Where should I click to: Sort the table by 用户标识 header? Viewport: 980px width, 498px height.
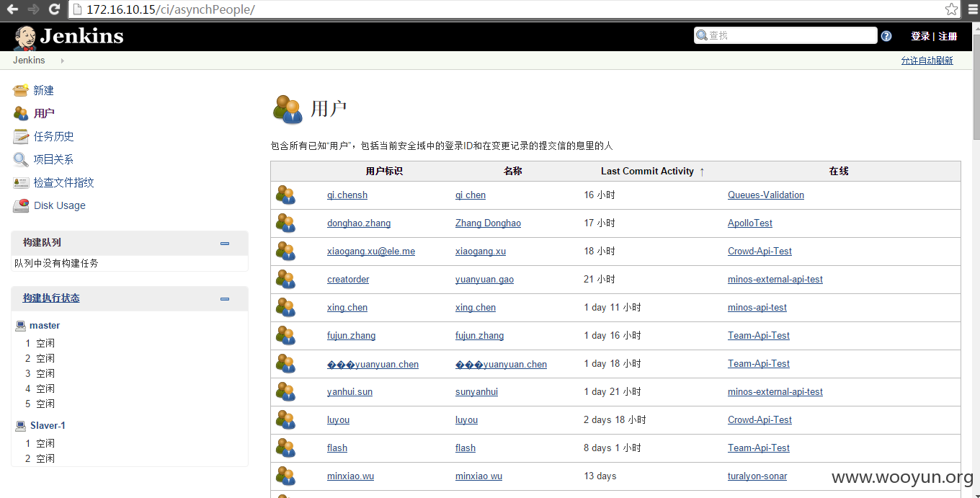[x=384, y=171]
